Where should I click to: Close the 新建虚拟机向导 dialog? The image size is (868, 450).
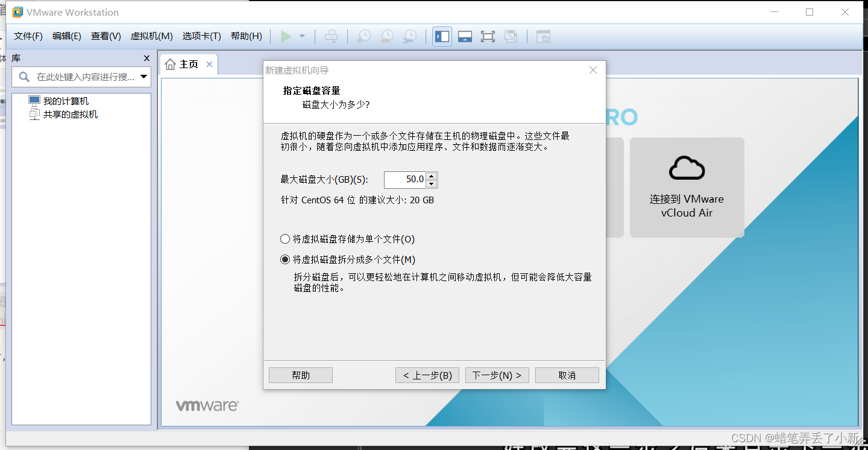pos(593,71)
